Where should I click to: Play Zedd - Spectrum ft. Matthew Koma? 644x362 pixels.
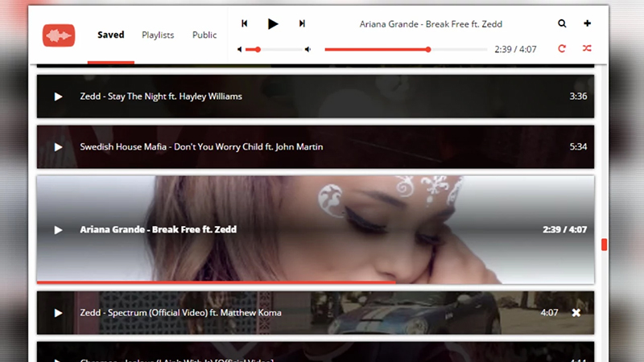click(58, 313)
